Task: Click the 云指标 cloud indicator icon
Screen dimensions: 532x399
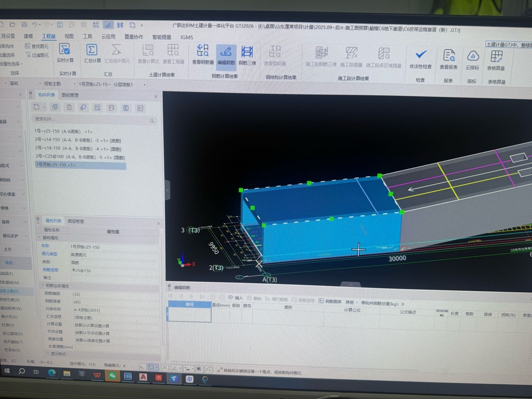Action: pyautogui.click(x=473, y=57)
